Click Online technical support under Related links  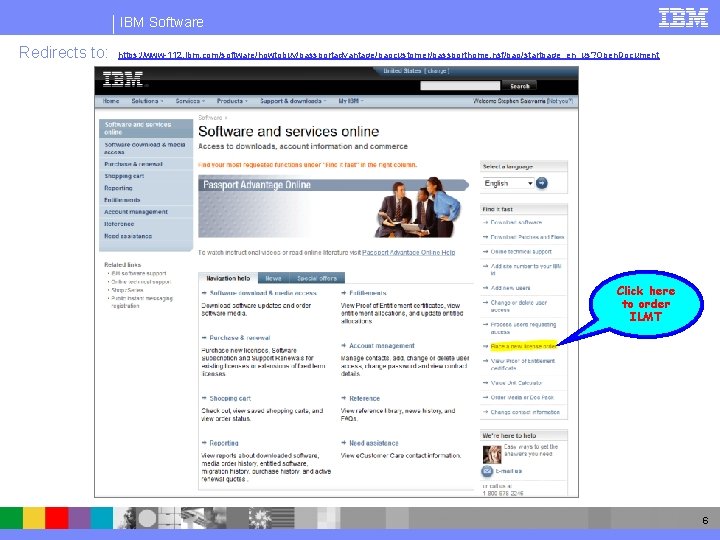point(141,281)
